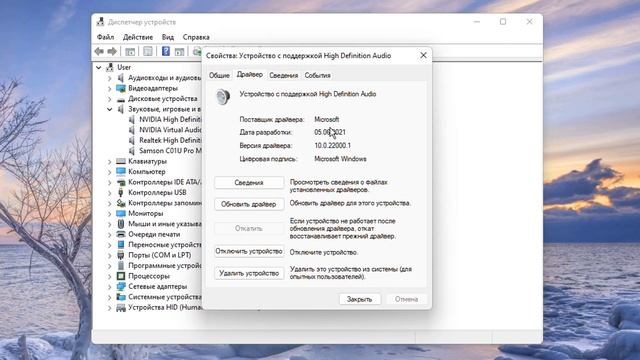Switch to the Общие tab
Viewport: 640px width, 360px height.
click(x=219, y=76)
